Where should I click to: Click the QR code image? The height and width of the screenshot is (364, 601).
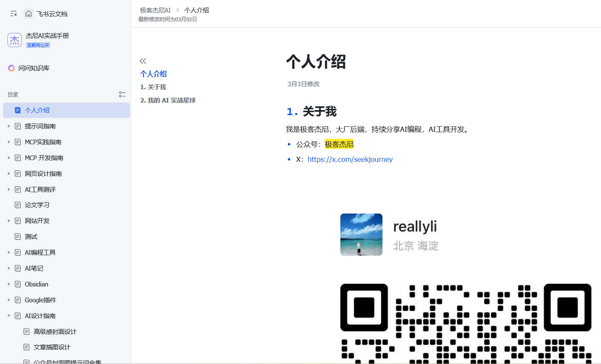(466, 324)
